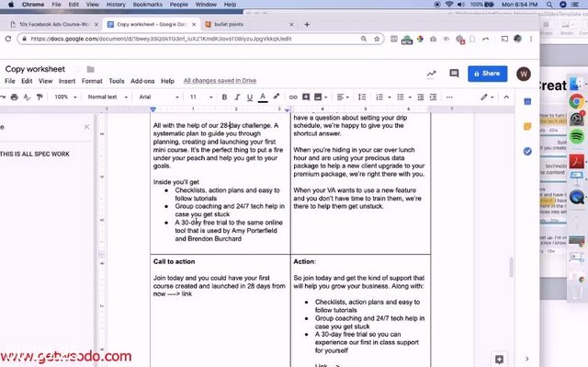This screenshot has height=367, width=588.
Task: Open Spotlight search in menu bar
Action: point(549,5)
